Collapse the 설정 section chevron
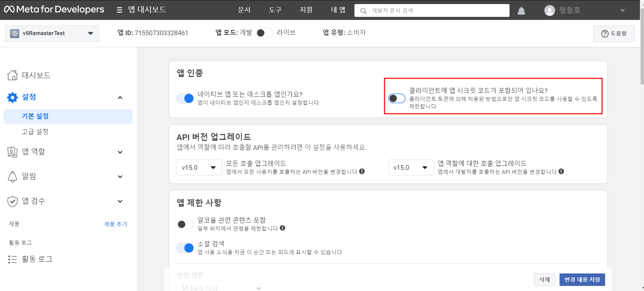Screen dimensions: 644x291 (120, 98)
